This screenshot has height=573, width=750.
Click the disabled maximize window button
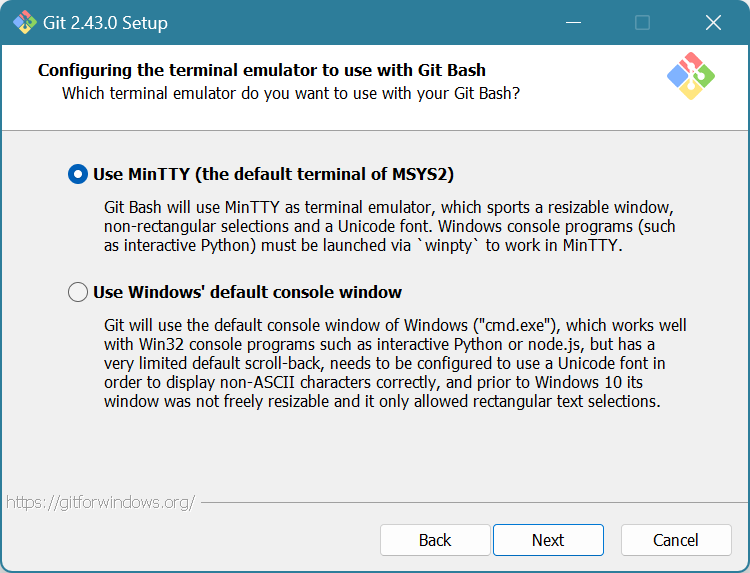pyautogui.click(x=642, y=22)
